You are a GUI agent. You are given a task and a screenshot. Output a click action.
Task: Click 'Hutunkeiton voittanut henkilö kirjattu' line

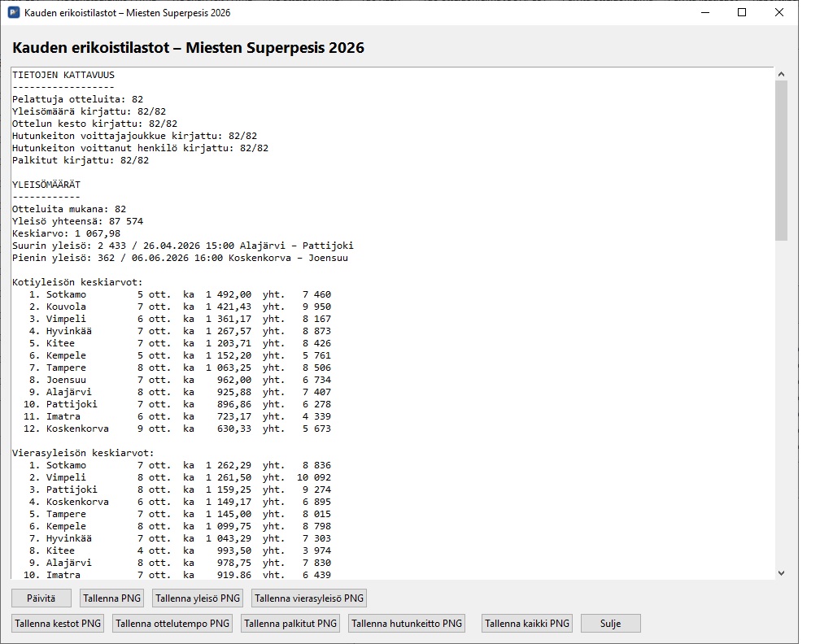pyautogui.click(x=140, y=148)
